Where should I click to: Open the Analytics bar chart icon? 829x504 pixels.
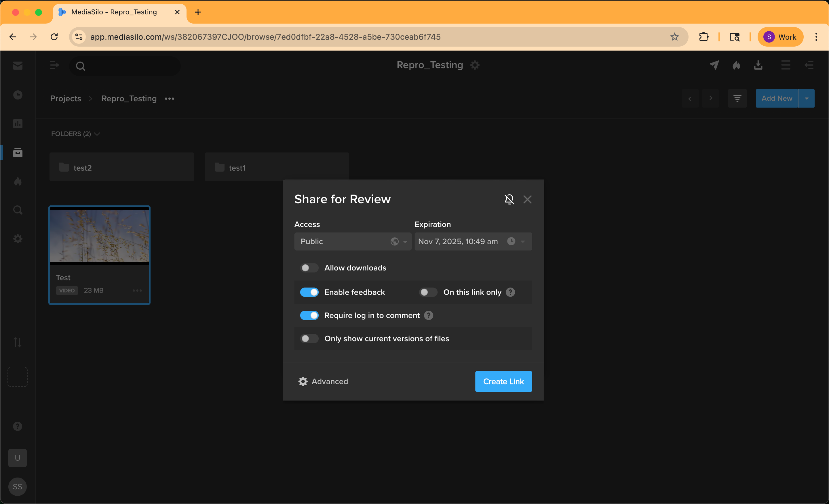17,124
